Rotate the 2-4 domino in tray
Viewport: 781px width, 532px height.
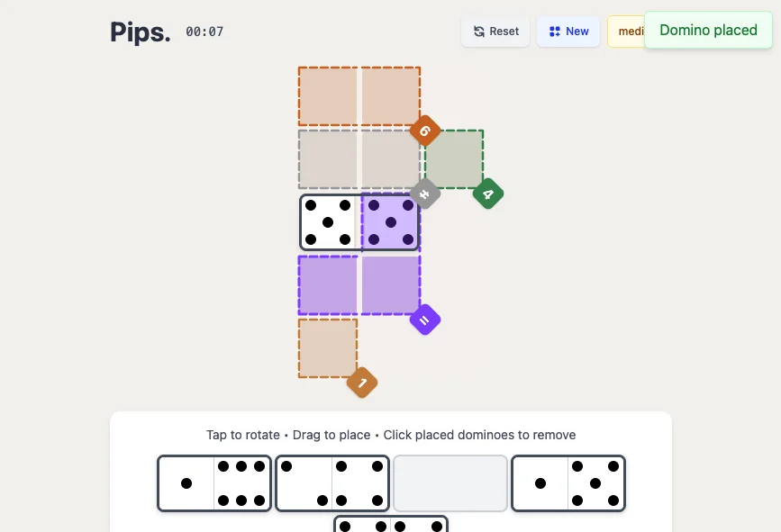(332, 483)
